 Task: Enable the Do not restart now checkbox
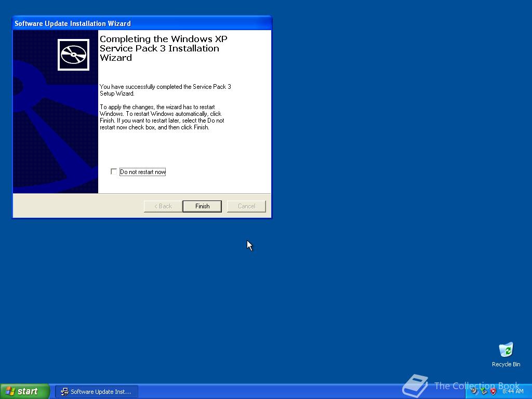point(114,171)
